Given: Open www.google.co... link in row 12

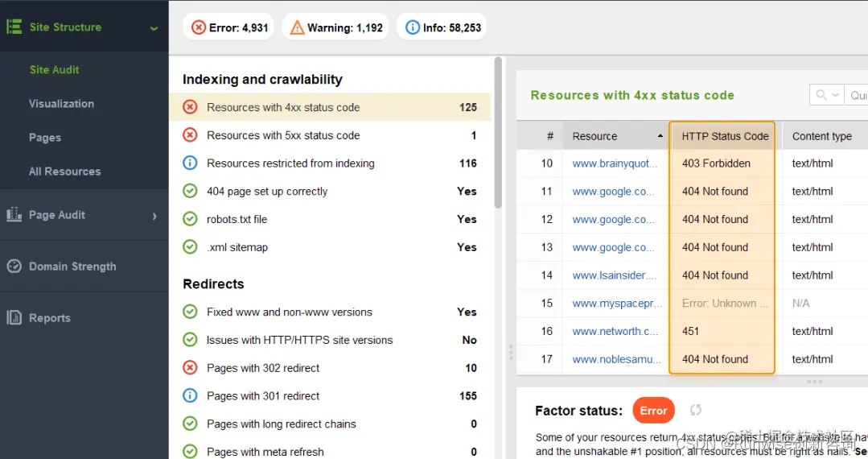Looking at the screenshot, I should point(613,220).
